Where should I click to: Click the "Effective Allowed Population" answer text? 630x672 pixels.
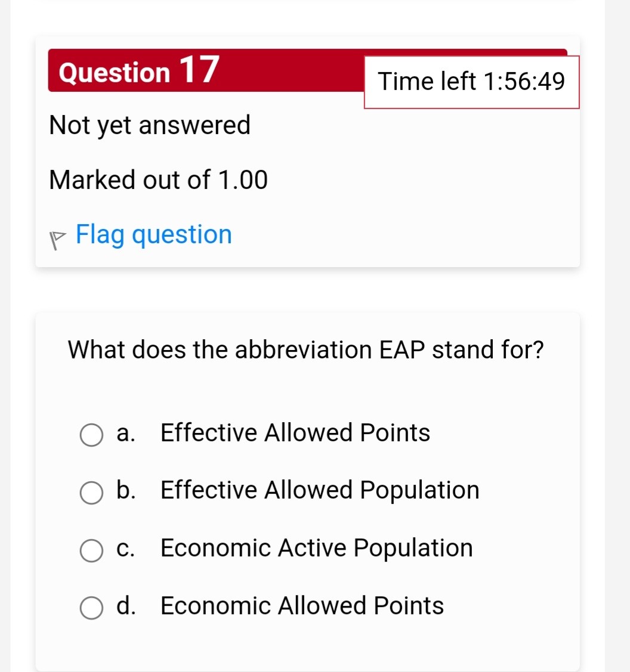320,490
